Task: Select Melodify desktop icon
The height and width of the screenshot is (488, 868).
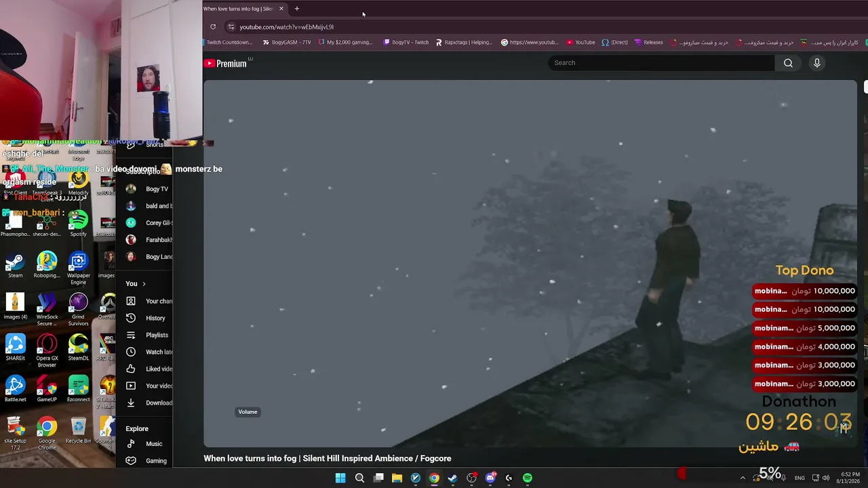Action: tap(78, 183)
